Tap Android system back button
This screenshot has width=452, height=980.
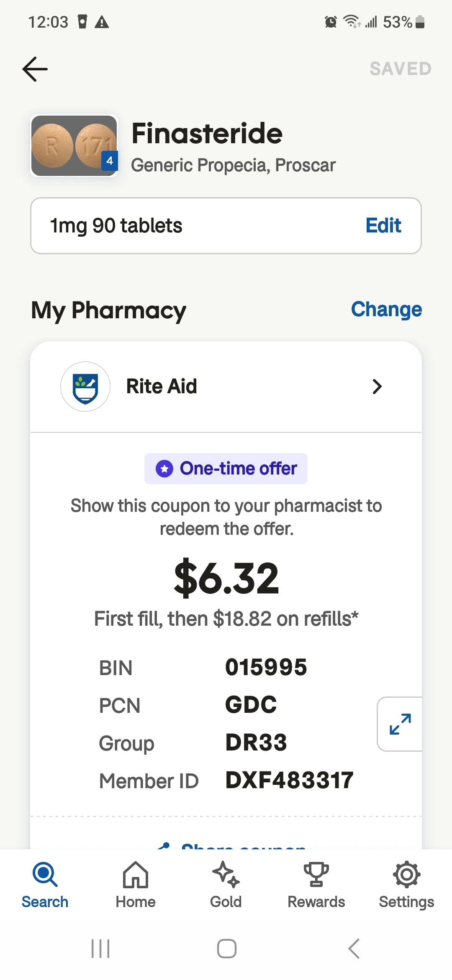click(354, 949)
